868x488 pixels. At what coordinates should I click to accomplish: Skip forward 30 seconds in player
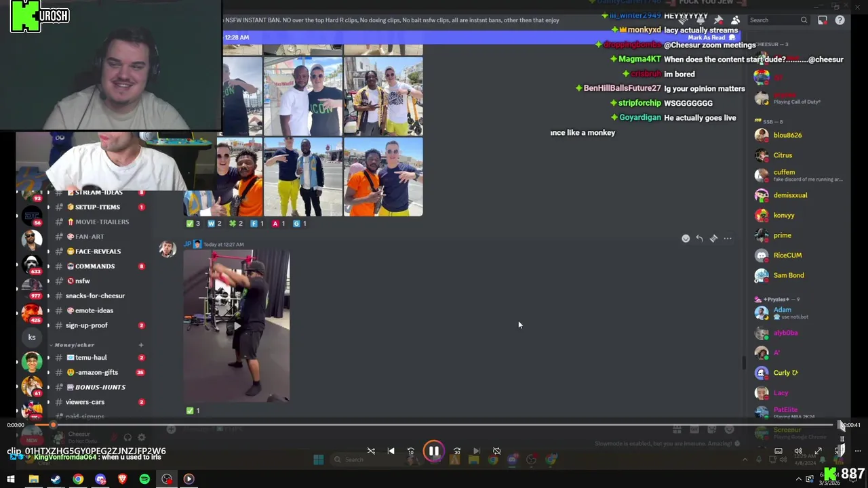click(456, 451)
